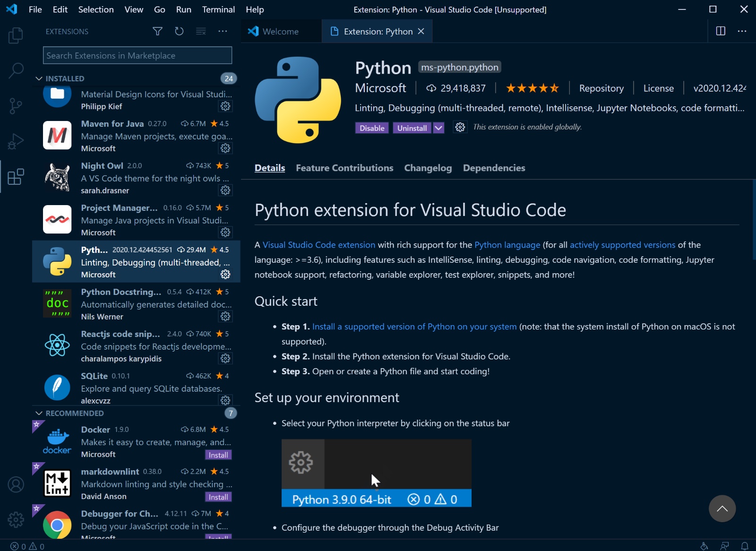Image resolution: width=756 pixels, height=551 pixels.
Task: Open manage gear for Python in list
Action: tap(225, 274)
